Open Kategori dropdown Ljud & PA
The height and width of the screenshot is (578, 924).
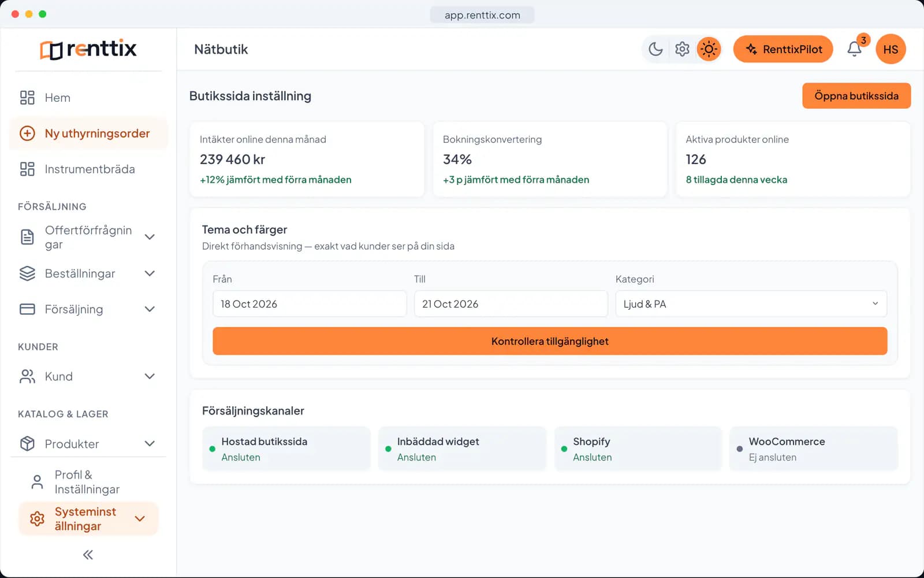[751, 304]
